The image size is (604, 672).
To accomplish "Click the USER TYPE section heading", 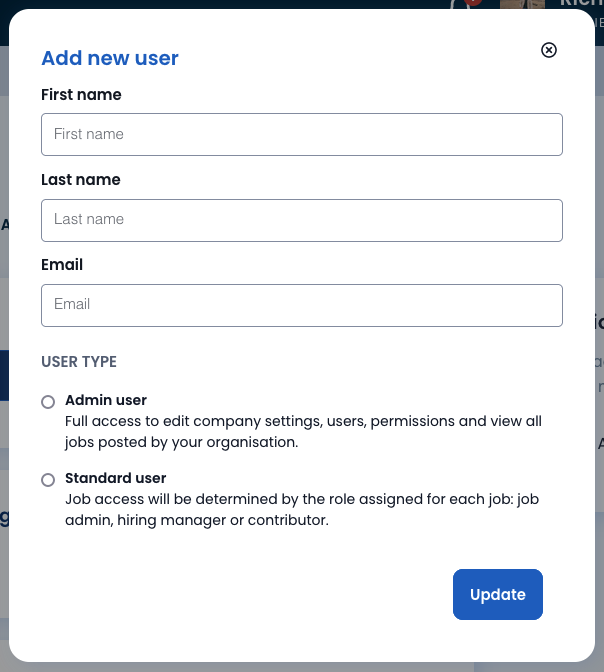I will tap(79, 362).
